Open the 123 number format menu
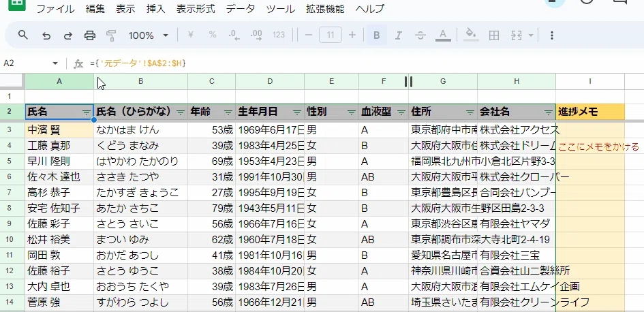 (x=279, y=35)
